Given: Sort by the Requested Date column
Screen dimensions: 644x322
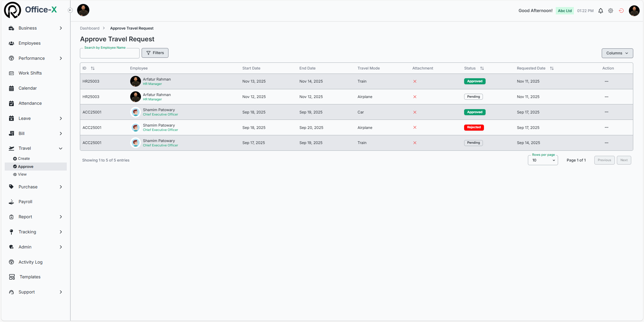Looking at the screenshot, I should click(552, 68).
